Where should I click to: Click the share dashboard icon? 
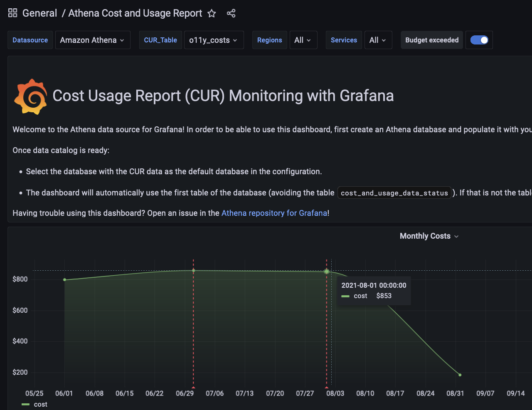pyautogui.click(x=231, y=13)
